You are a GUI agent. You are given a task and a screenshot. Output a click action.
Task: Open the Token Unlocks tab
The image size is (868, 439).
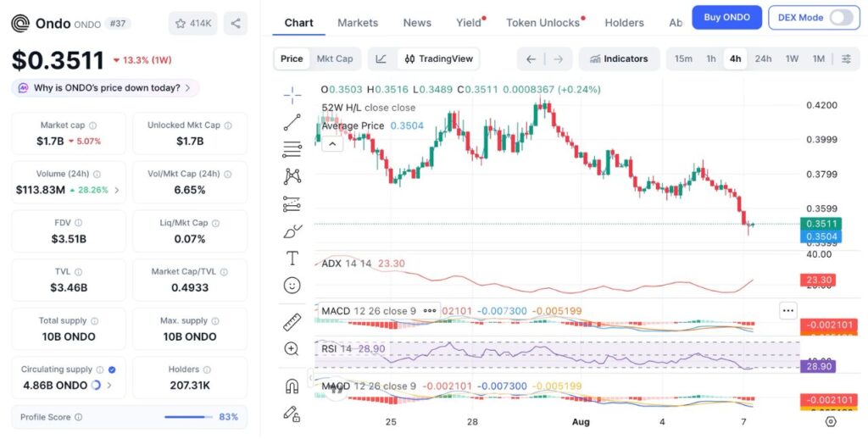[542, 23]
